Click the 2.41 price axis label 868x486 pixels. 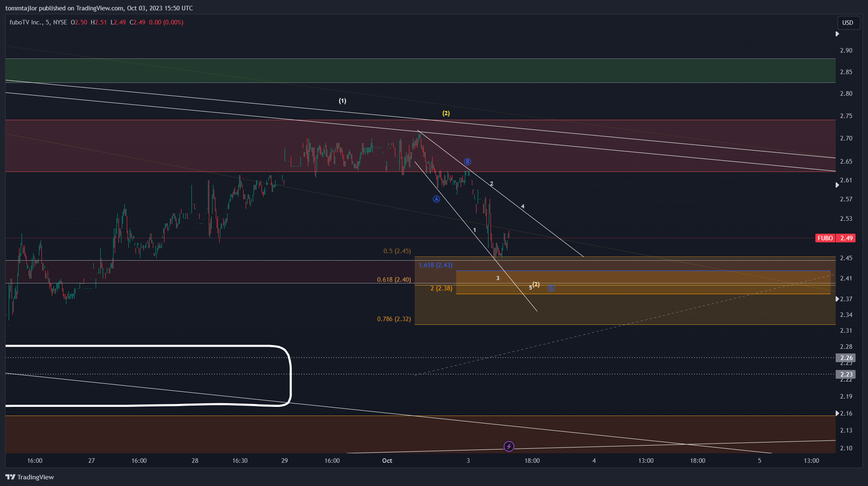846,278
